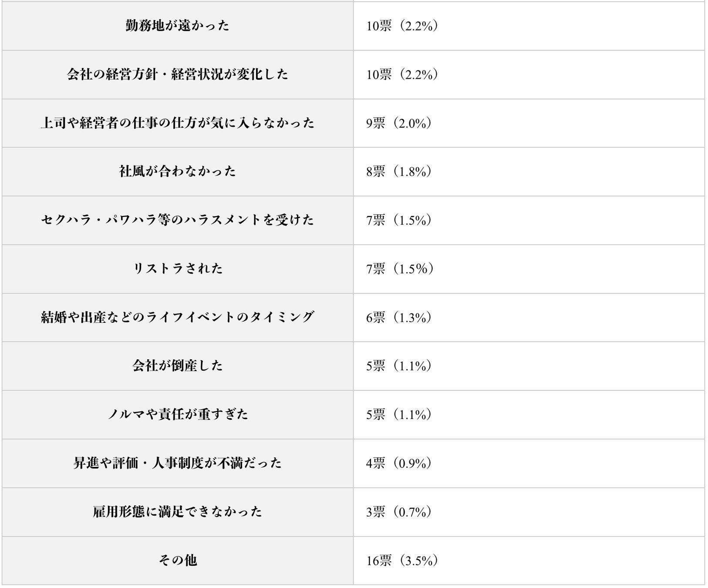Select '昇進や評価・人事制度が不満だった' label

177,463
